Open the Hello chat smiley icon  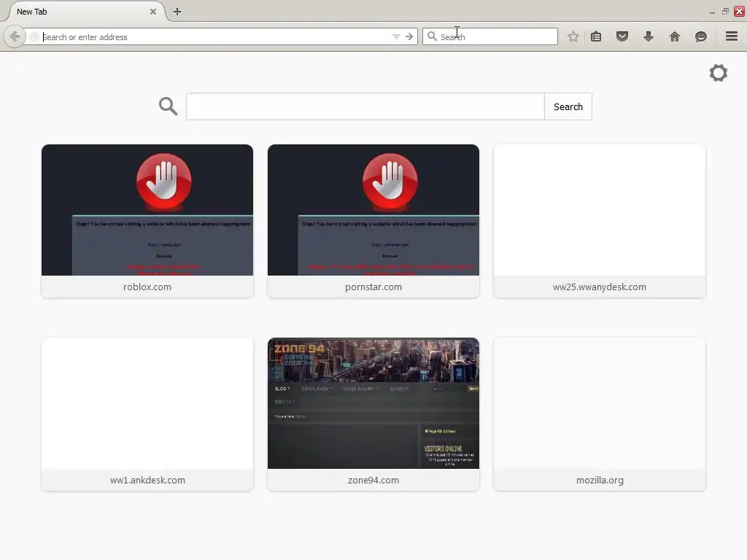[701, 36]
